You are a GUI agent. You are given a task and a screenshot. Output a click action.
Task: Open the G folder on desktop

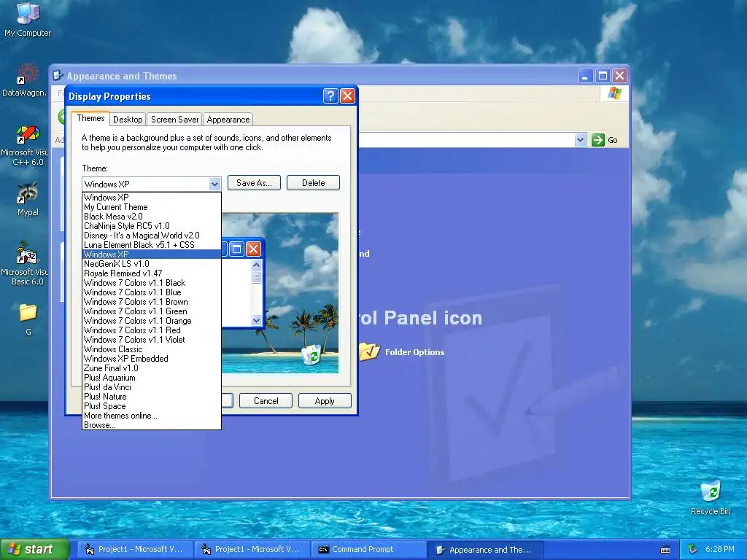28,319
